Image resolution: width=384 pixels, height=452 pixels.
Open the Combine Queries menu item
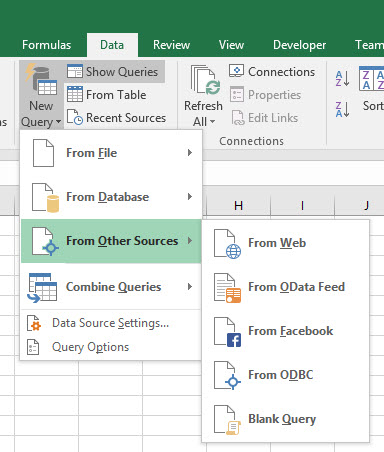coord(111,287)
